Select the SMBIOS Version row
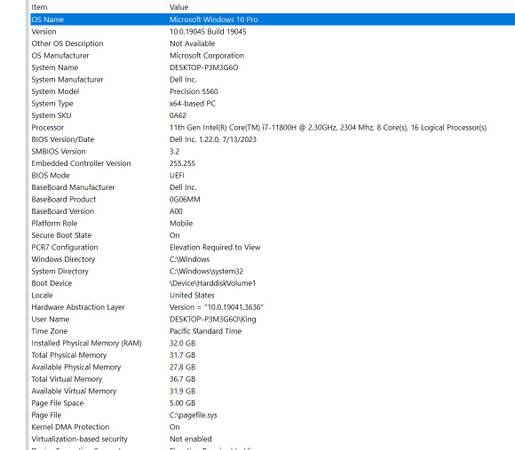Screen dimensions: 515x450 (x=272, y=152)
